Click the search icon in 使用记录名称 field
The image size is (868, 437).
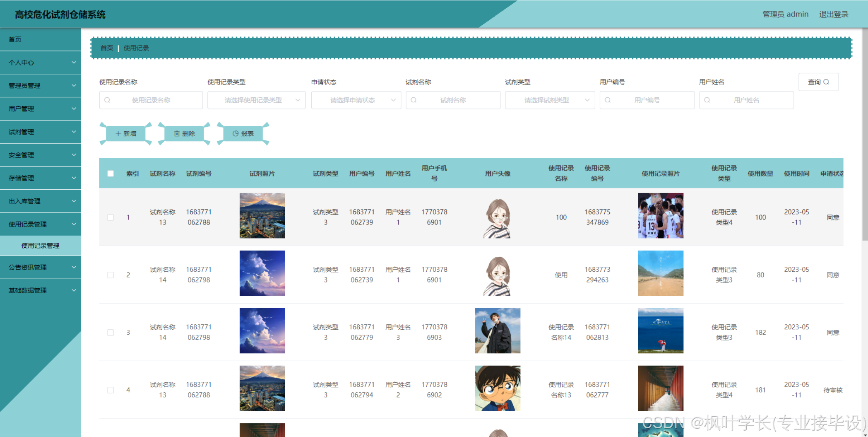(x=107, y=100)
